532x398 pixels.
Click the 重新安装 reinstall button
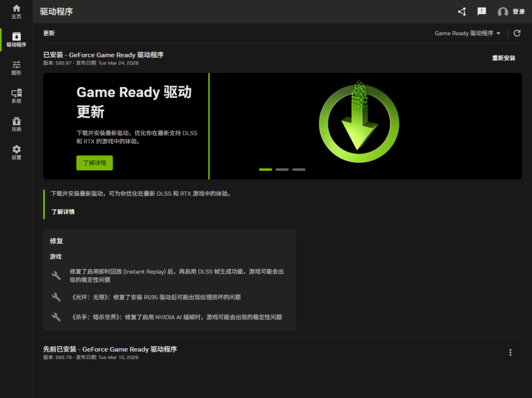tap(503, 58)
